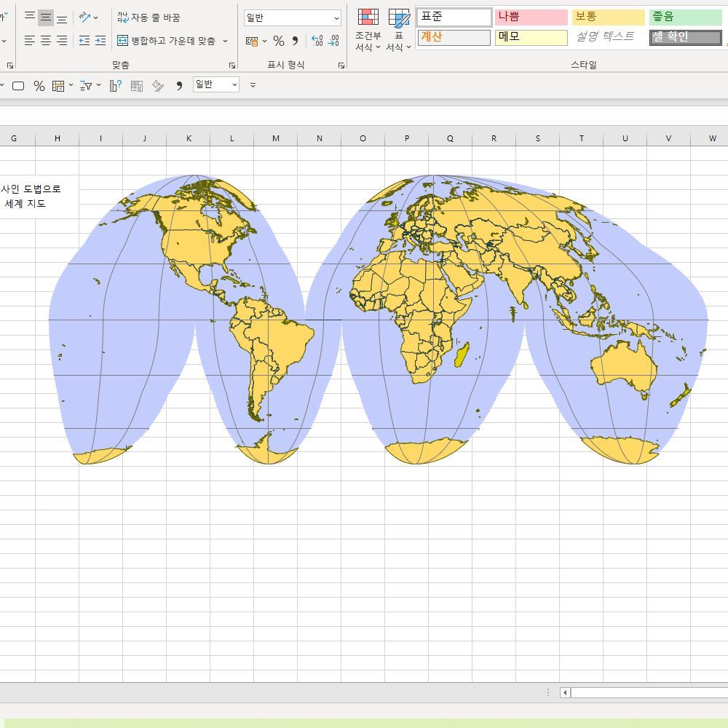Open 맞춤 alignment dialog launcher
Image resolution: width=728 pixels, height=728 pixels.
click(x=232, y=66)
